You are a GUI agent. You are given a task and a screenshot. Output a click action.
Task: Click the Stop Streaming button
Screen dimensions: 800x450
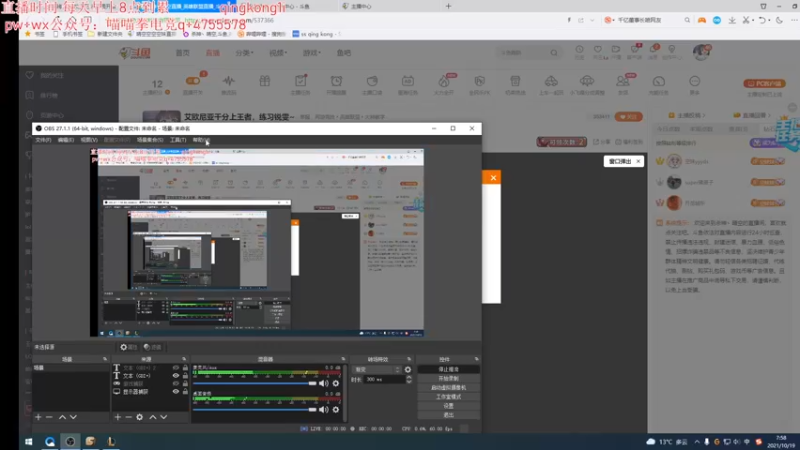point(448,369)
